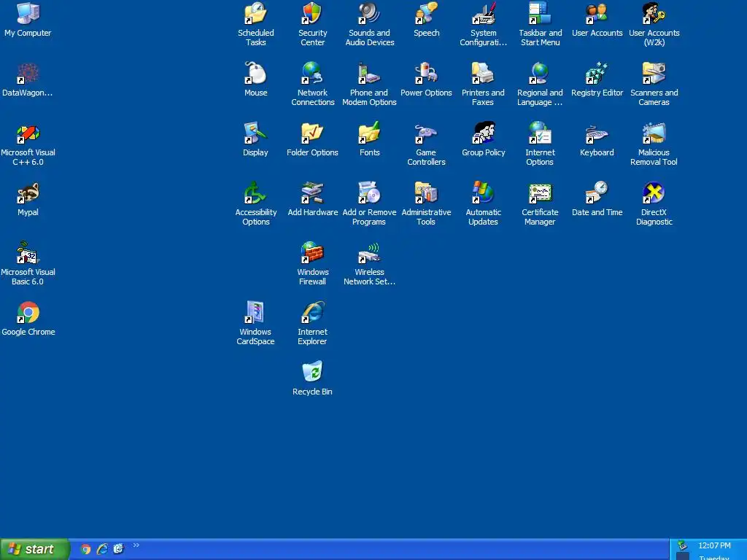Click the Start button
The height and width of the screenshot is (560, 747).
click(34, 549)
